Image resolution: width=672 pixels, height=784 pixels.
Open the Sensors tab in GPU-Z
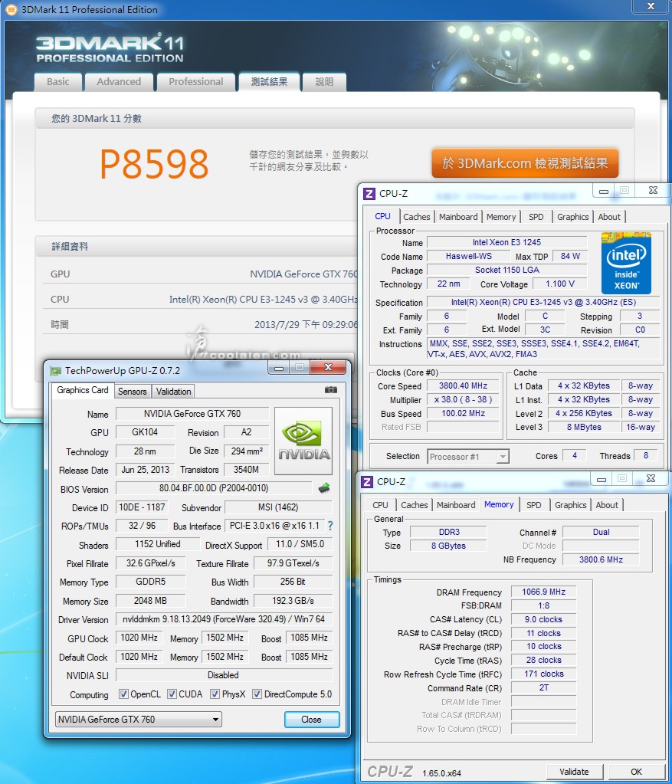(x=133, y=392)
